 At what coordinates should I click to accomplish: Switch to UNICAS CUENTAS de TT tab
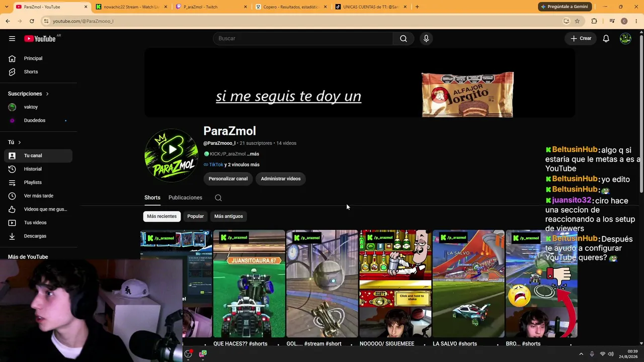coord(370,7)
